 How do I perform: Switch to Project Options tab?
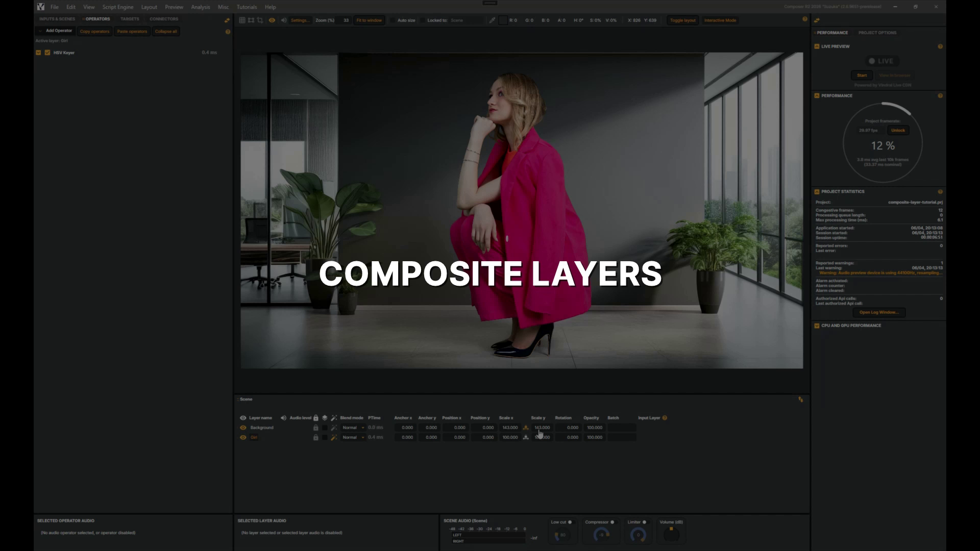coord(877,33)
